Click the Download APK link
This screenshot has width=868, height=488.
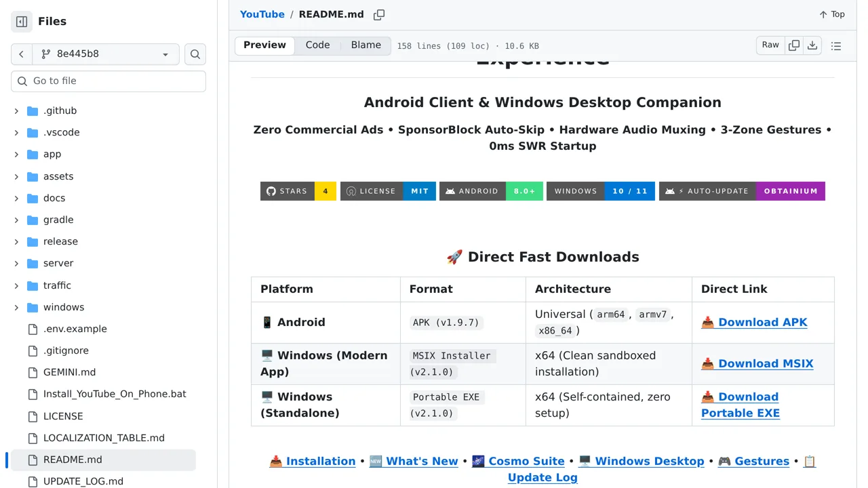[x=754, y=322]
